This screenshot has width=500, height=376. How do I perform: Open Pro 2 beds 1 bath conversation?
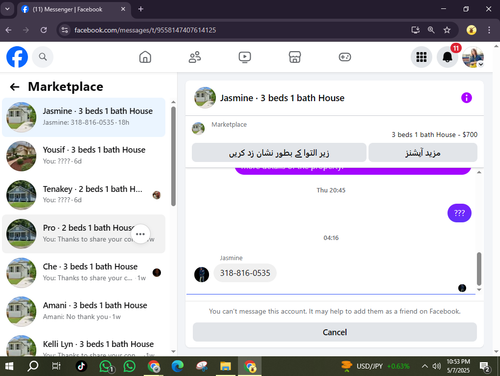pyautogui.click(x=84, y=234)
